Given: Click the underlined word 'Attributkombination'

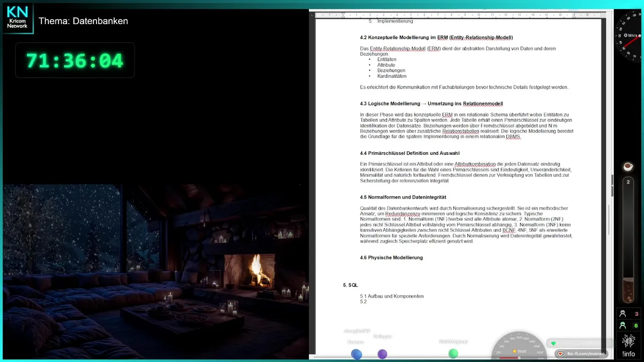Looking at the screenshot, I should click(474, 164).
